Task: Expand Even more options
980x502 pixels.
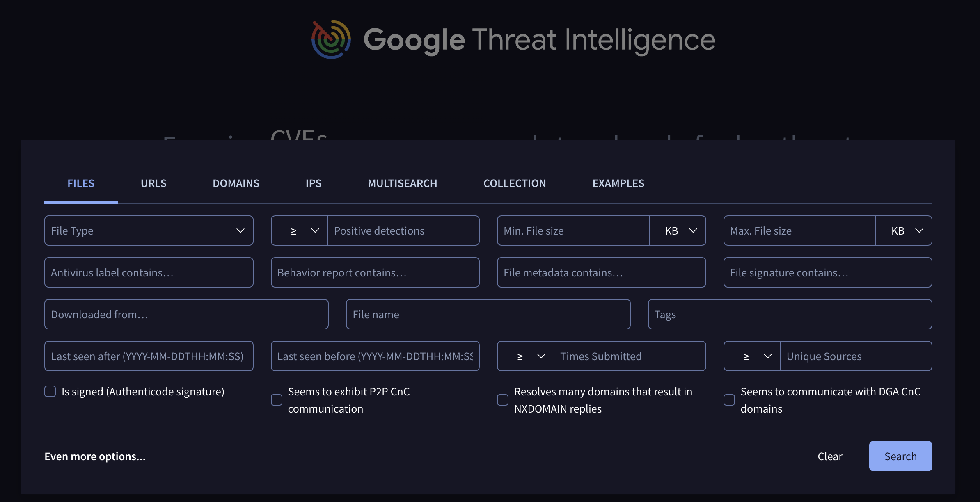Action: [95, 456]
